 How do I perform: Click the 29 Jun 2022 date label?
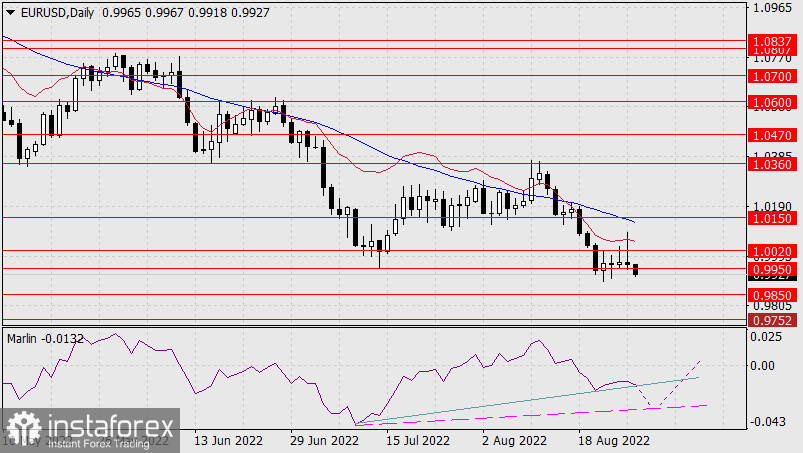(324, 441)
